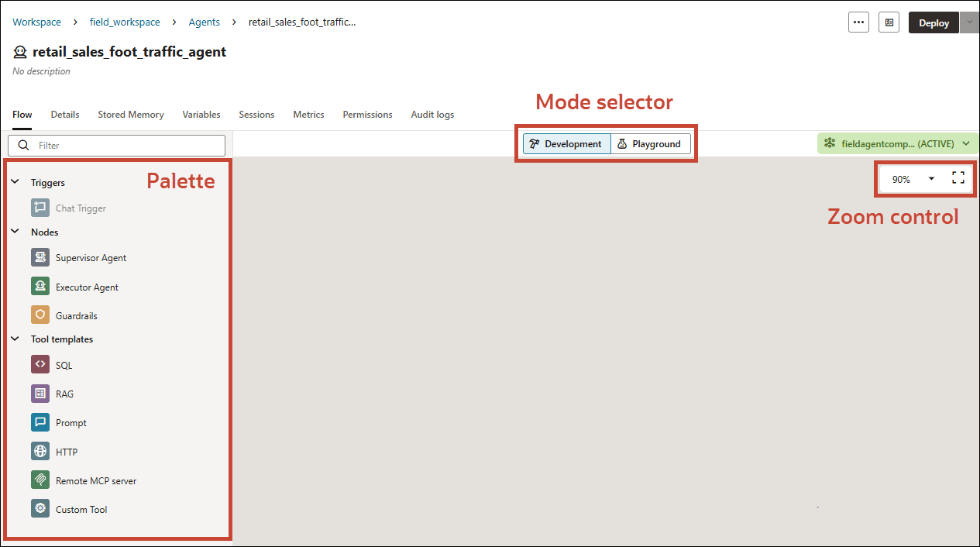Click the Chat Trigger label
The height and width of the screenshot is (547, 980).
pos(81,208)
